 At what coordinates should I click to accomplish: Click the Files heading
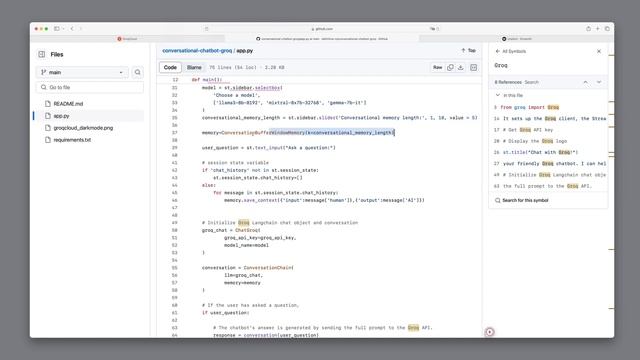(57, 54)
